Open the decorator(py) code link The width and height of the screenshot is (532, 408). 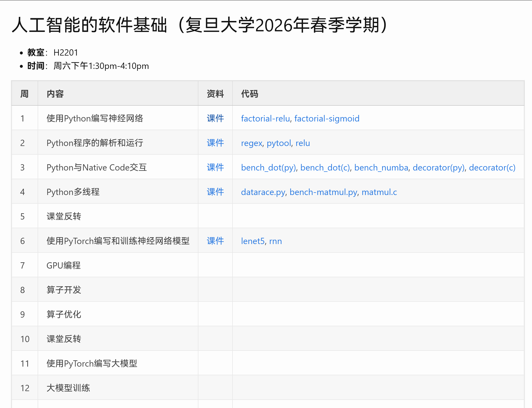[439, 167]
